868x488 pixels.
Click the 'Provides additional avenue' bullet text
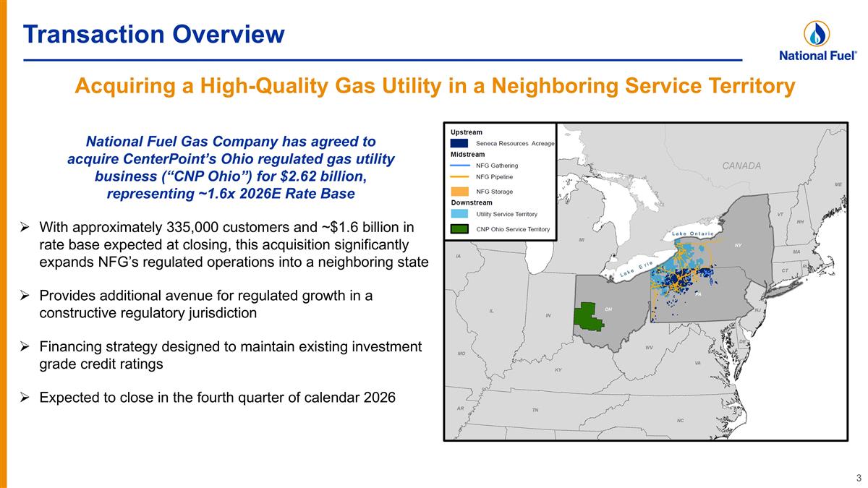[x=206, y=304]
